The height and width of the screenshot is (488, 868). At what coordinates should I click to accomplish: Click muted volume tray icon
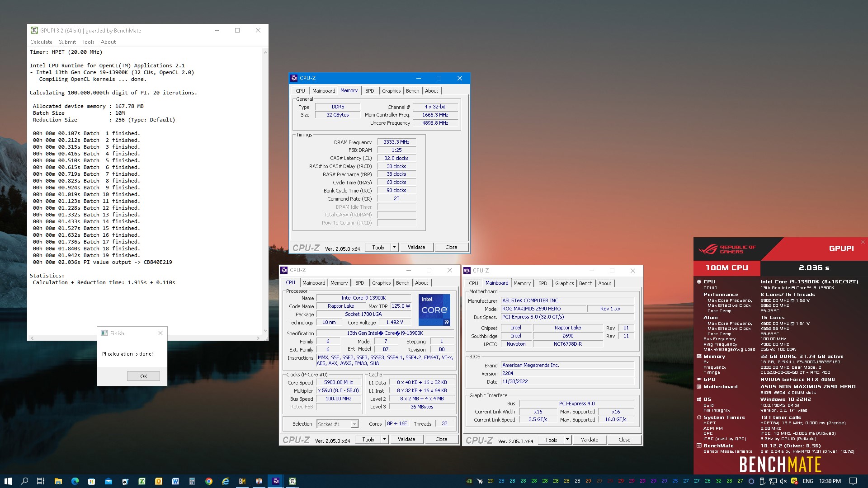pos(783,481)
